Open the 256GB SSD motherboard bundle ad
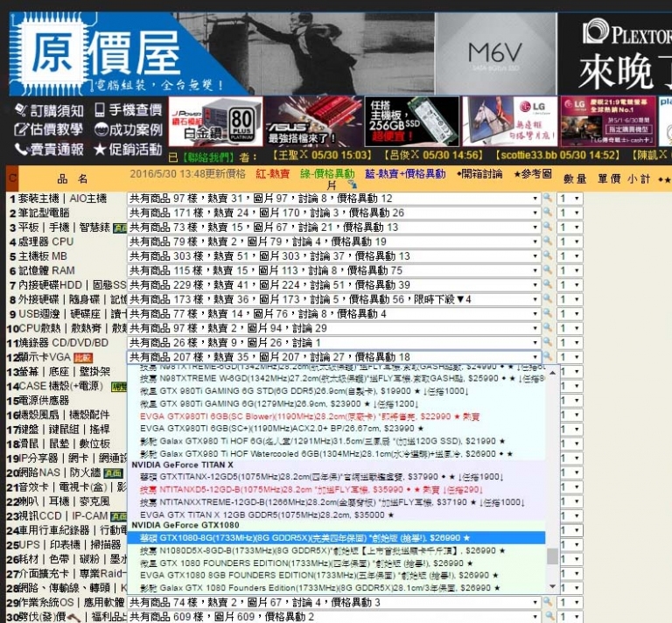This screenshot has width=672, height=623. [411, 122]
